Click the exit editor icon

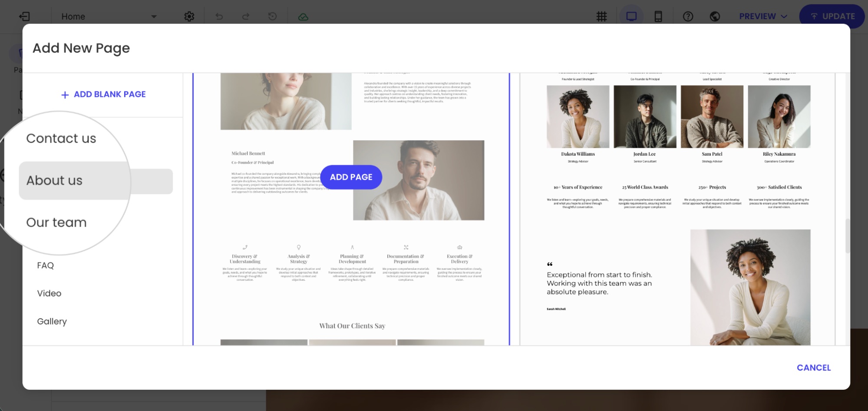[24, 17]
